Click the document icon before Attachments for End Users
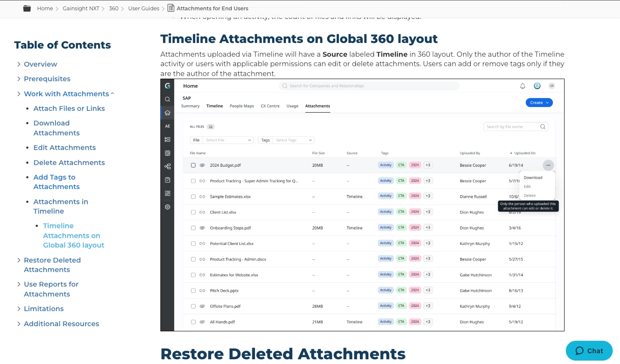Image resolution: width=620 pixels, height=364 pixels. 171,8
